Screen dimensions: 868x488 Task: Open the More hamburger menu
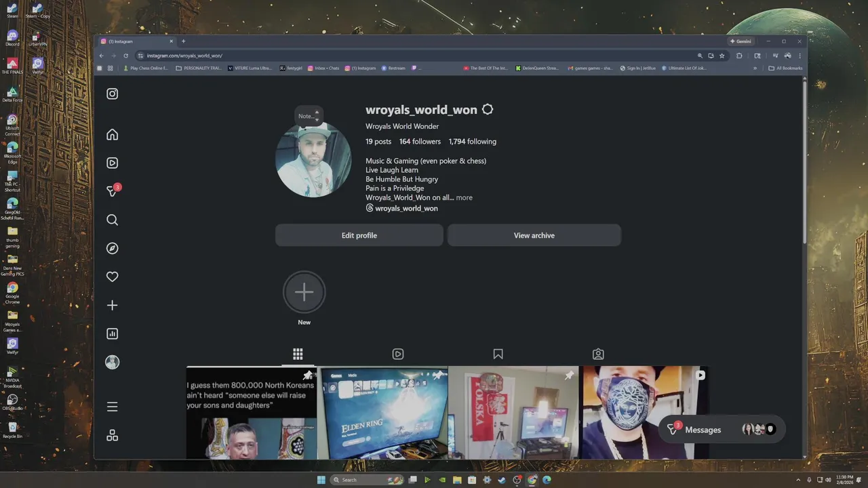pyautogui.click(x=113, y=407)
